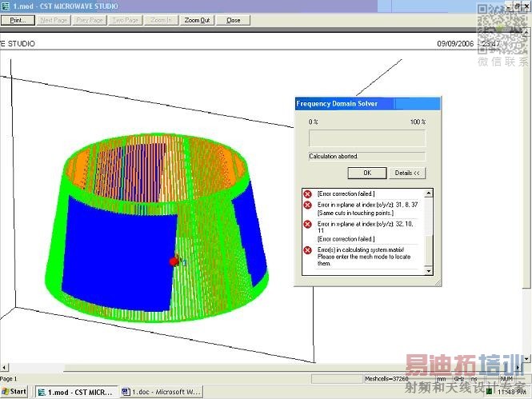Open the Windows Start menu

pyautogui.click(x=14, y=392)
